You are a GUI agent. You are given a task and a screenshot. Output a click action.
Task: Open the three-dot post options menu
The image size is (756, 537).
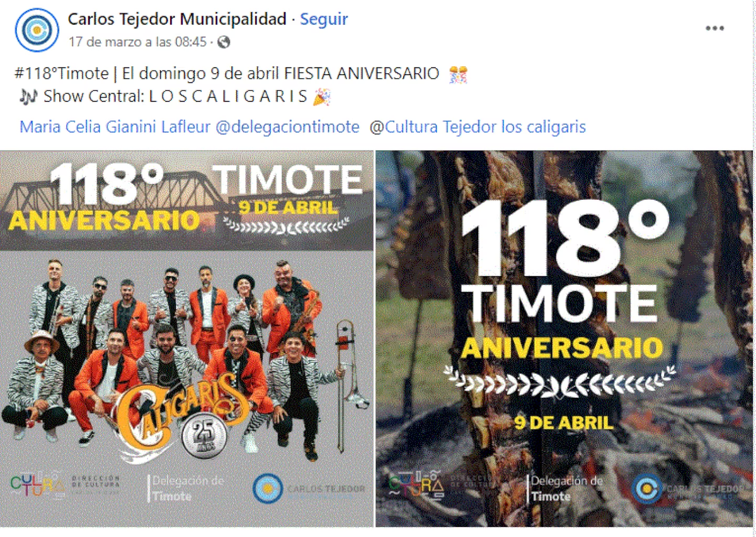pyautogui.click(x=714, y=28)
